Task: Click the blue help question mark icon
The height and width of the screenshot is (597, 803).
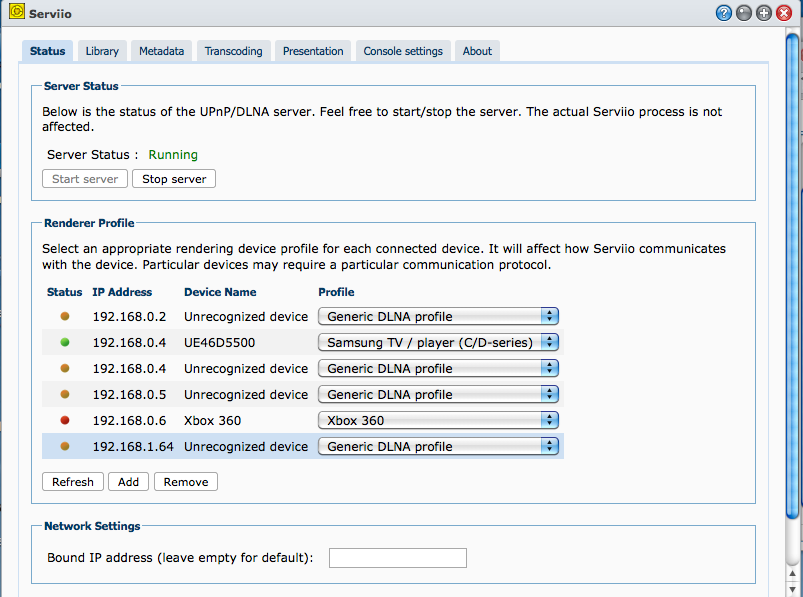Action: [724, 13]
